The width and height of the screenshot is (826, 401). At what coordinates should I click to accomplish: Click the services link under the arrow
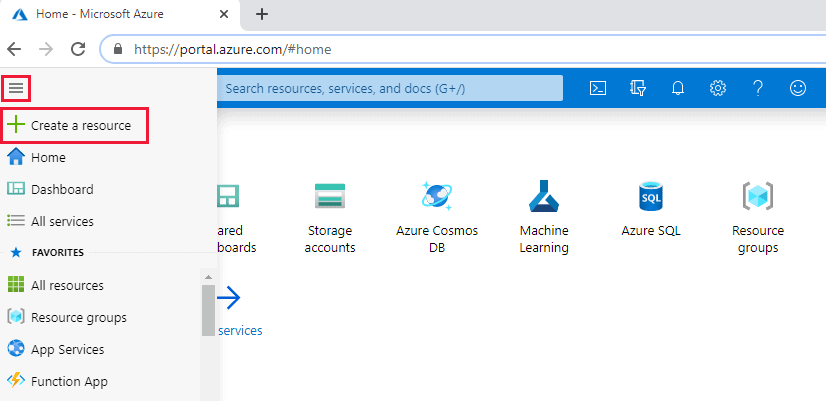pyautogui.click(x=240, y=330)
